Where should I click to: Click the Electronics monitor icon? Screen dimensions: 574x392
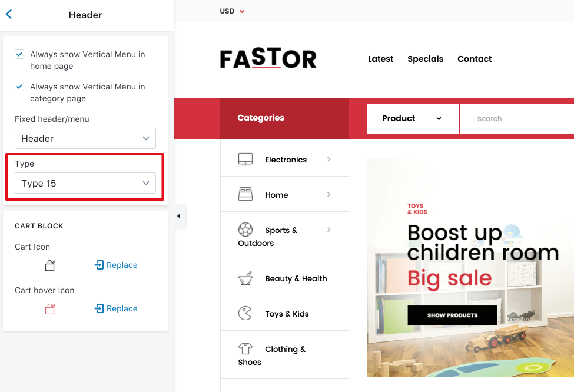[245, 160]
